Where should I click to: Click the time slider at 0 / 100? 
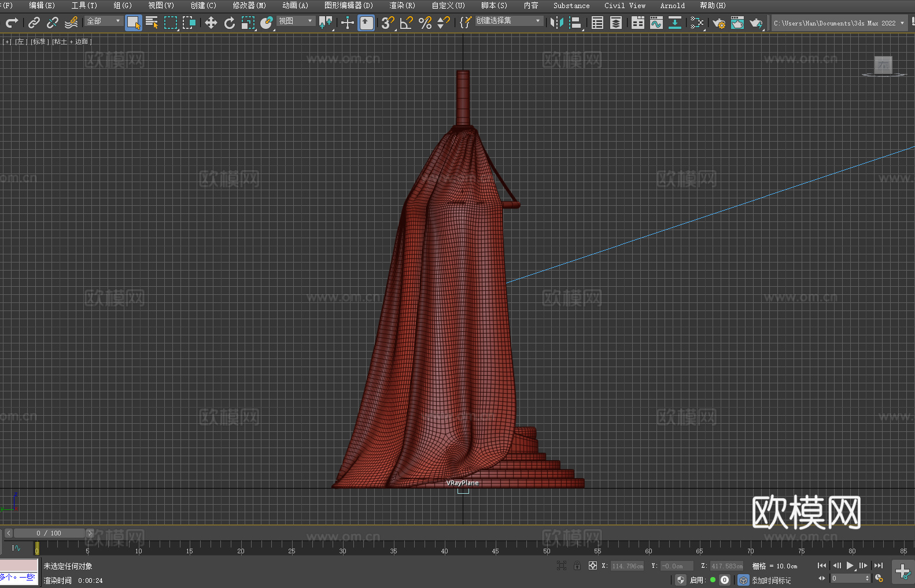[49, 533]
